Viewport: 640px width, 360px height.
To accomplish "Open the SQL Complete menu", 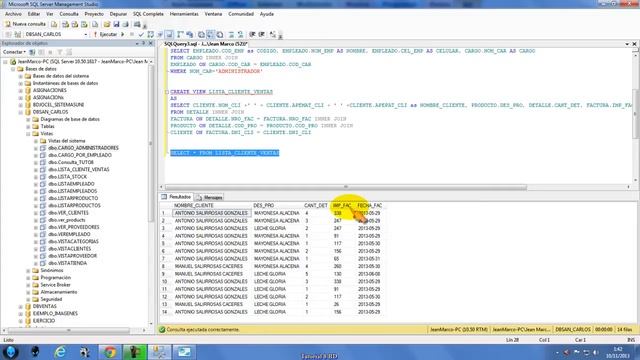I will pyautogui.click(x=148, y=14).
